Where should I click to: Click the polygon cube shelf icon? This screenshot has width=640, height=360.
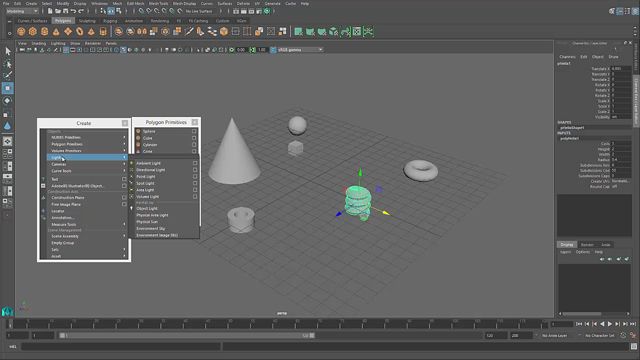[x=33, y=31]
